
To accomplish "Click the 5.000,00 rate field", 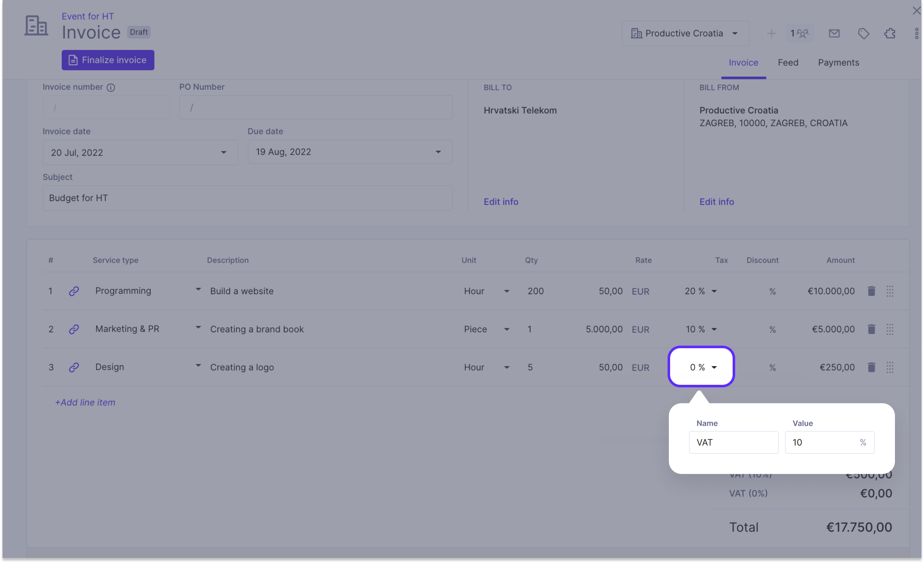I will coord(604,329).
